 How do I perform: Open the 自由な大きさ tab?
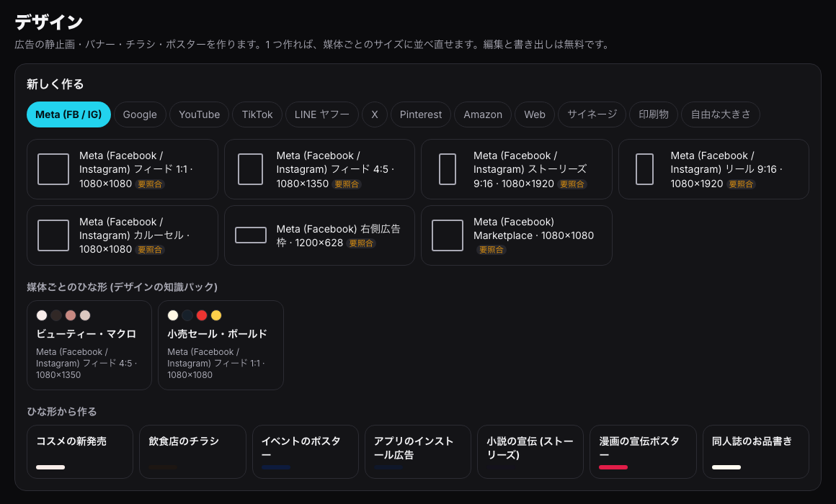point(720,114)
